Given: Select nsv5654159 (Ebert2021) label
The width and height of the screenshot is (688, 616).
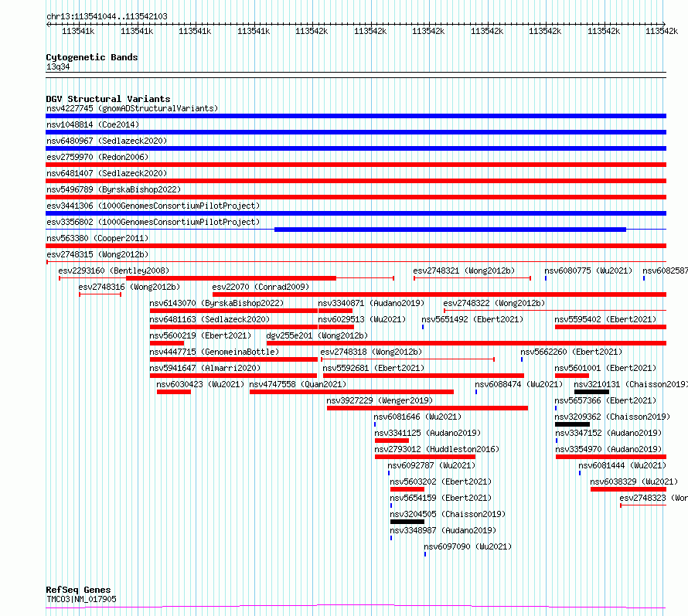Looking at the screenshot, I should click(x=441, y=498).
